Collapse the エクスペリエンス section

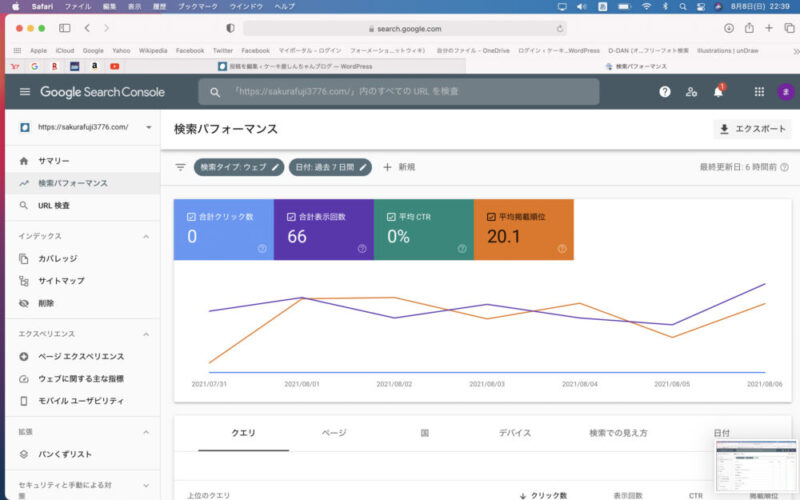coord(146,334)
